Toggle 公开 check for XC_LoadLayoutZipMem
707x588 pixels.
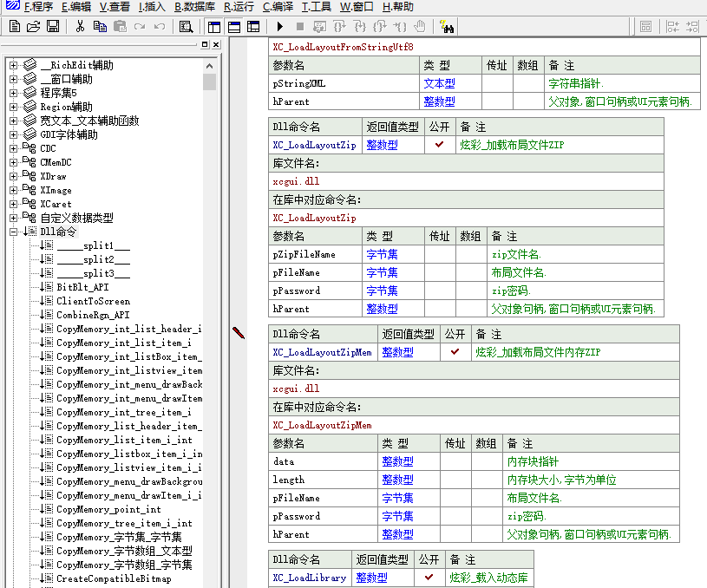455,352
